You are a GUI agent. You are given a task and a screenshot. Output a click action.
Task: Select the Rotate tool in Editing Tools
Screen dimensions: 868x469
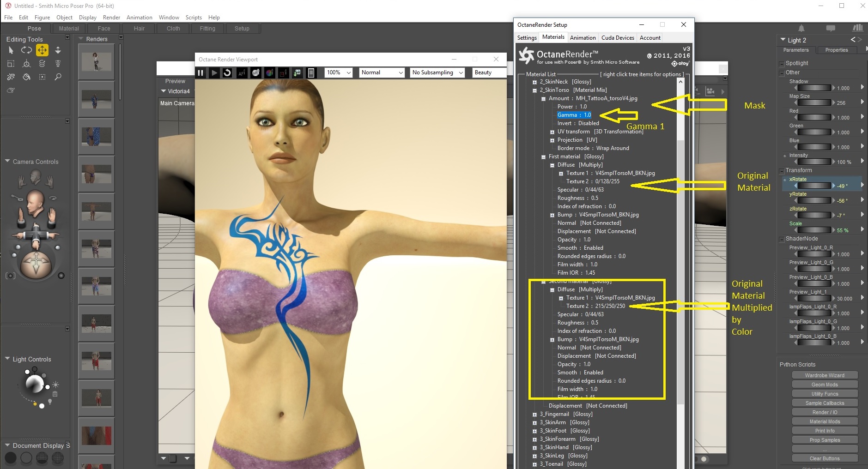pyautogui.click(x=26, y=50)
